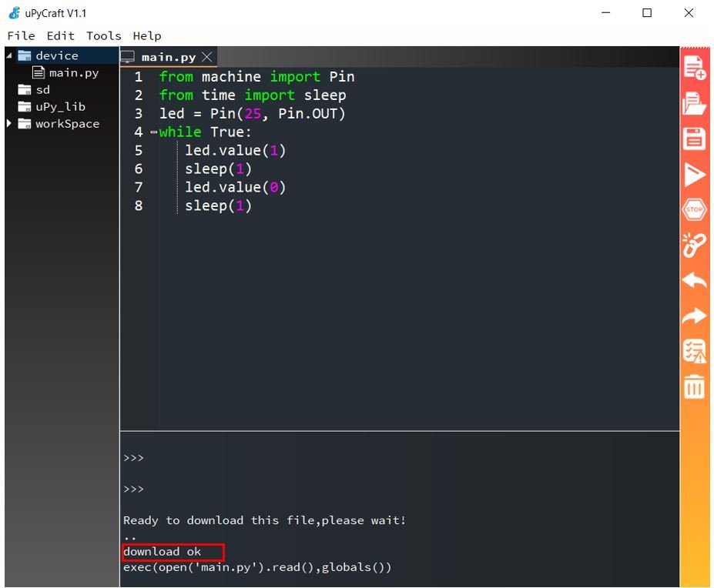Click the exec(open('main.py') console line

(x=257, y=567)
